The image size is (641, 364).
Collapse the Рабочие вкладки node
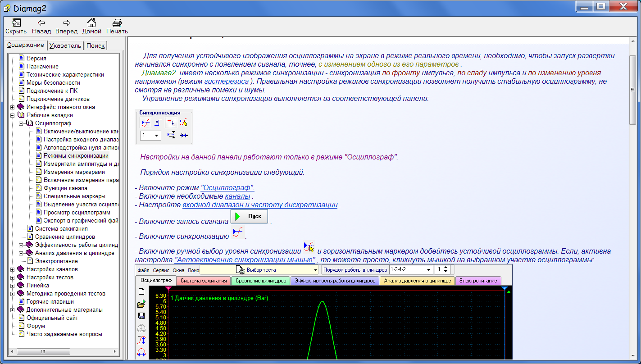(x=13, y=115)
